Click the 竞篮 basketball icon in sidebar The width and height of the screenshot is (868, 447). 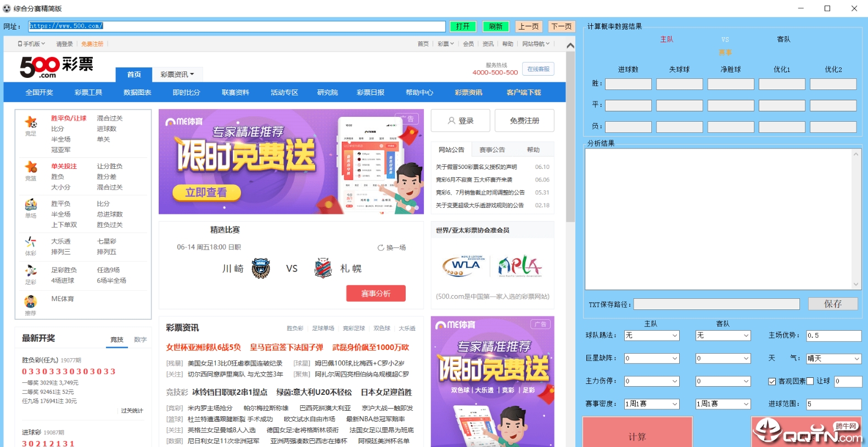point(31,167)
